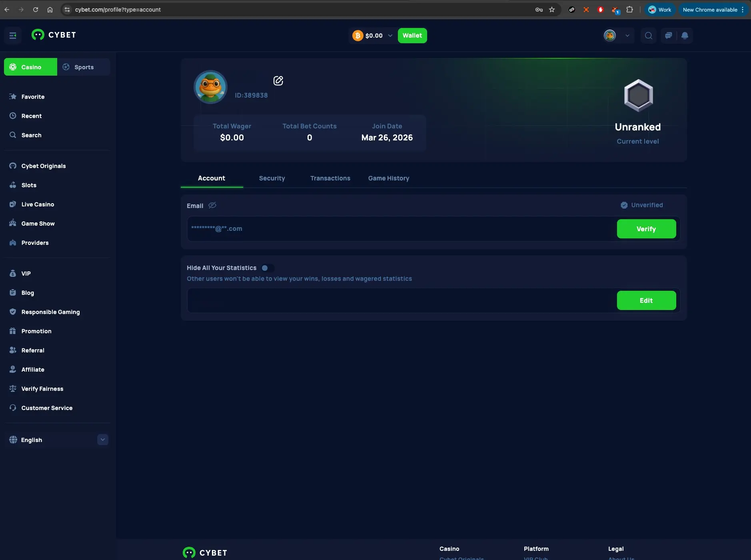Expand the user avatar menu chevron

(627, 36)
